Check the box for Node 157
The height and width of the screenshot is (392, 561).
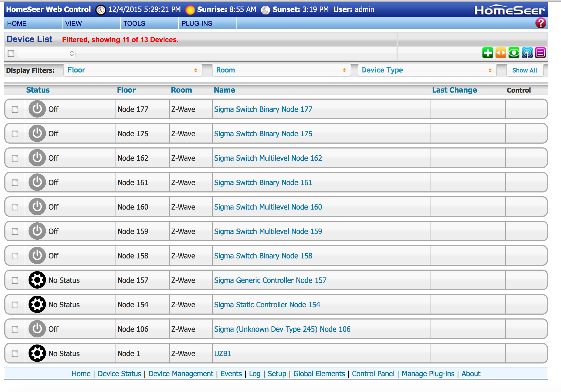[15, 280]
